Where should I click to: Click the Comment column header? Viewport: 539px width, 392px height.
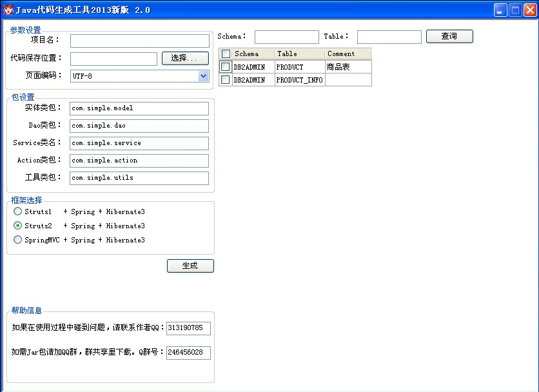click(348, 54)
